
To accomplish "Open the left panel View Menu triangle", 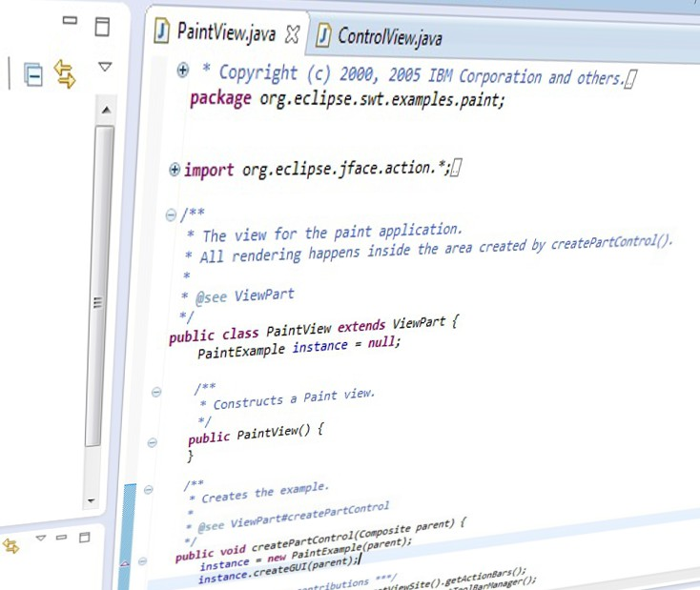I will pos(105,67).
